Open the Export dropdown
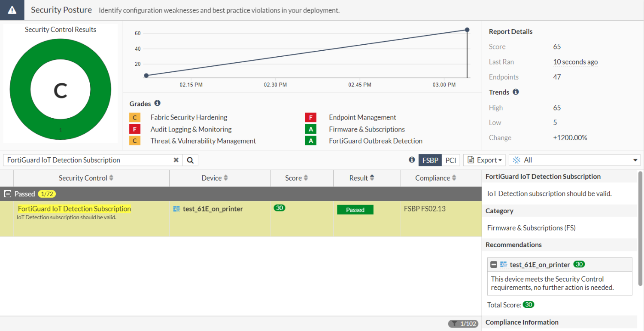Image resolution: width=644 pixels, height=331 pixels. click(484, 160)
